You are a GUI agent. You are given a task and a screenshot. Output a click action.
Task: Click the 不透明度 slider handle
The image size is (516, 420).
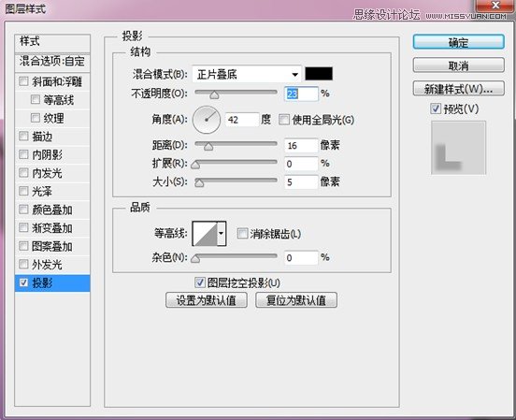(x=214, y=95)
